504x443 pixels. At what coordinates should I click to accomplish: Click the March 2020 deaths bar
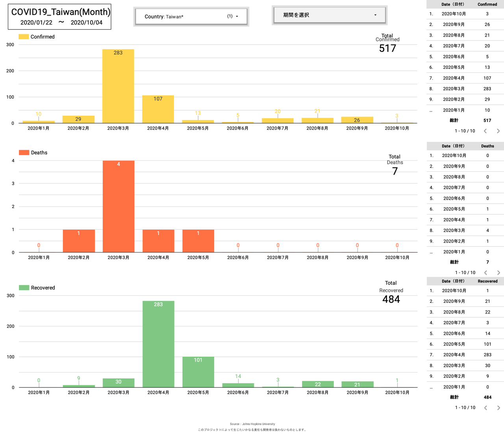click(119, 207)
